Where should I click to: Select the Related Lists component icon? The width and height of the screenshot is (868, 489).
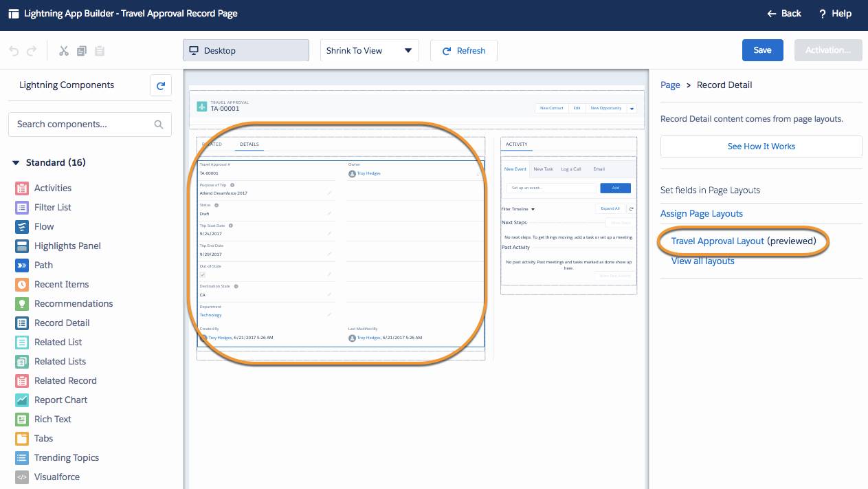pyautogui.click(x=22, y=361)
